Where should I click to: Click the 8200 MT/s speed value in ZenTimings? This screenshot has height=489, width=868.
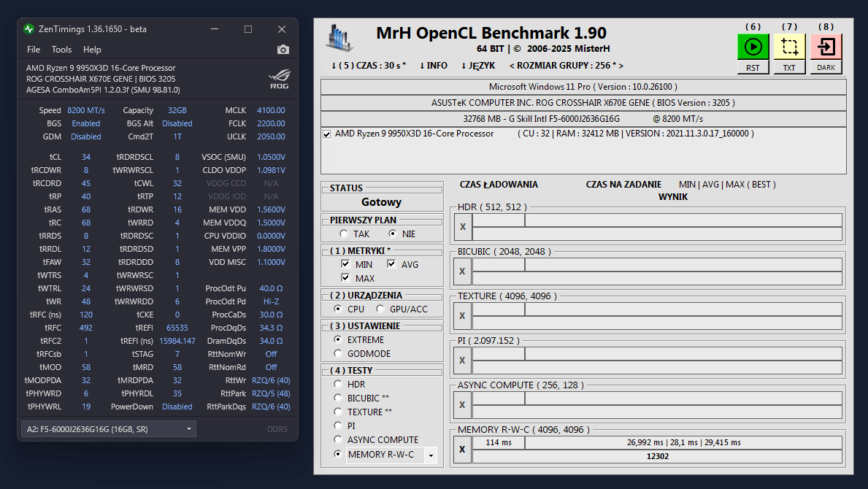(x=86, y=110)
